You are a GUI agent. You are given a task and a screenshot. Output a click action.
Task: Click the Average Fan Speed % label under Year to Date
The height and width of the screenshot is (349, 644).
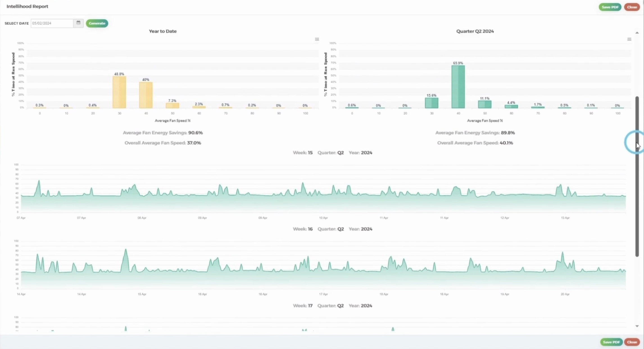tap(173, 121)
